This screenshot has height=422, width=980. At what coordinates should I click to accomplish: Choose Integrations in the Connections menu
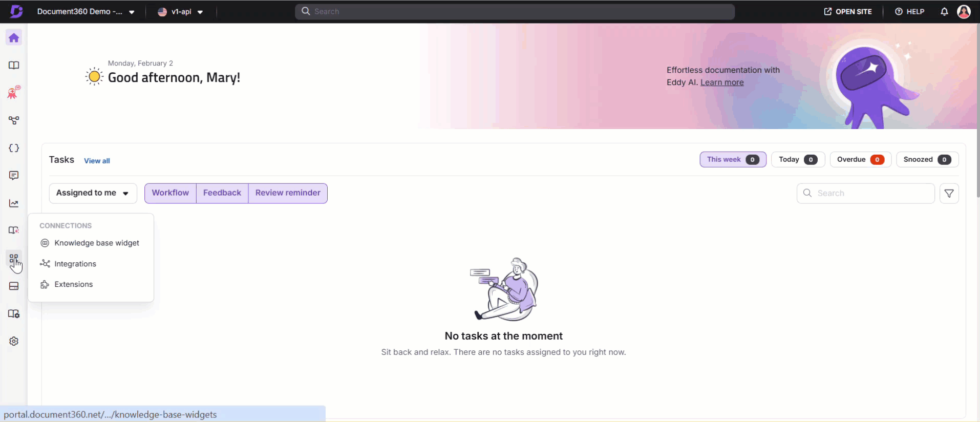click(75, 264)
